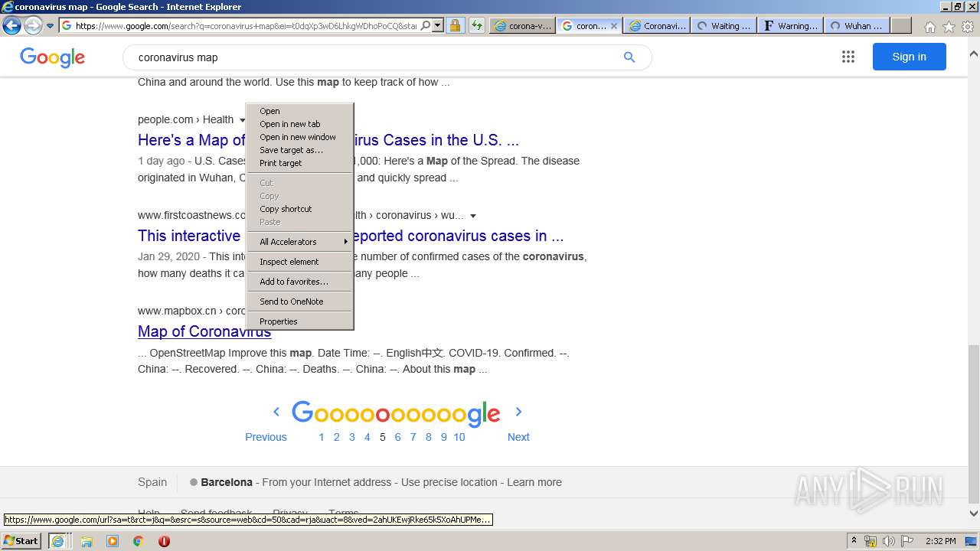Screen dimensions: 980x551
Task: Click the next page chevron arrow
Action: pos(518,412)
